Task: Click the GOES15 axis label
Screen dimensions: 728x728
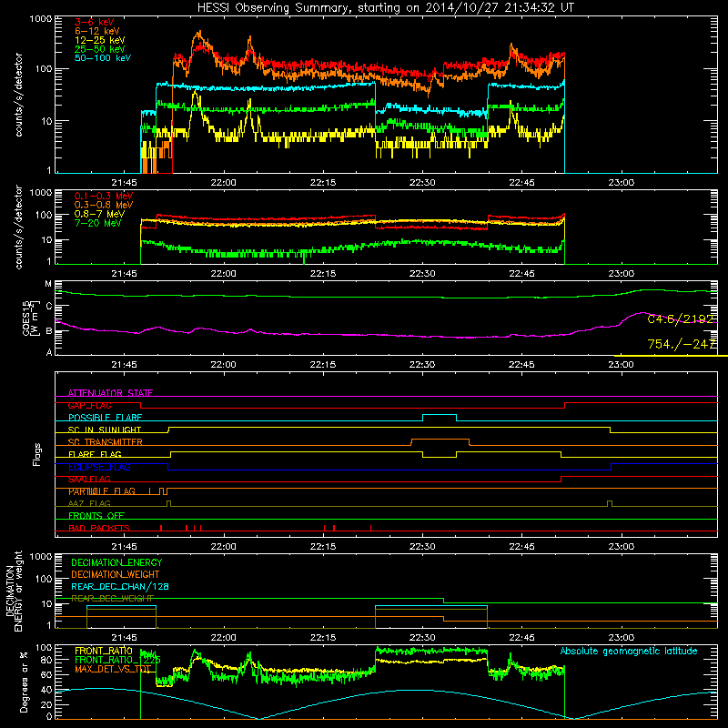Action: 31,318
